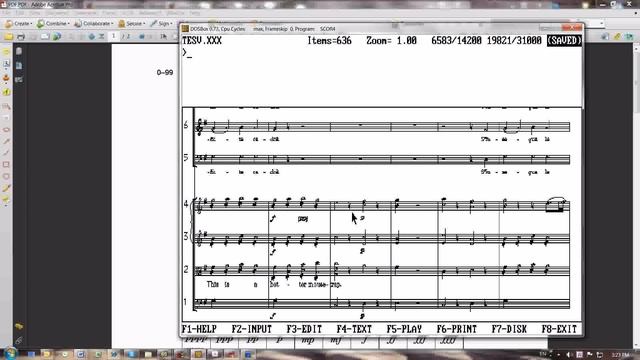Image resolution: width=640 pixels, height=360 pixels.
Task: Open the Combine dropdown in Acrobat
Action: click(53, 24)
